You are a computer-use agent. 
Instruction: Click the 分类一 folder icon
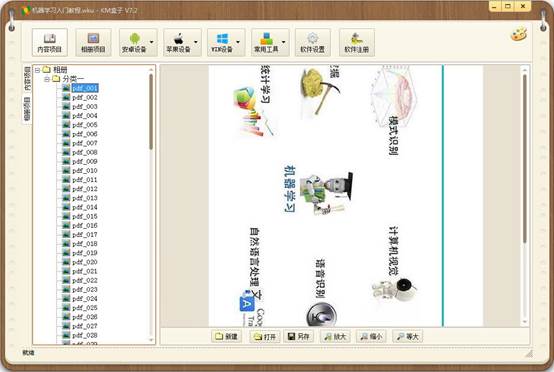pyautogui.click(x=56, y=79)
